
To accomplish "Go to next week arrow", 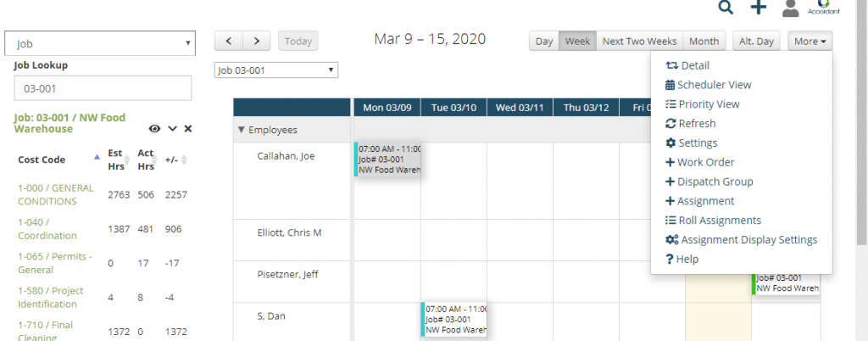I will coord(256,41).
